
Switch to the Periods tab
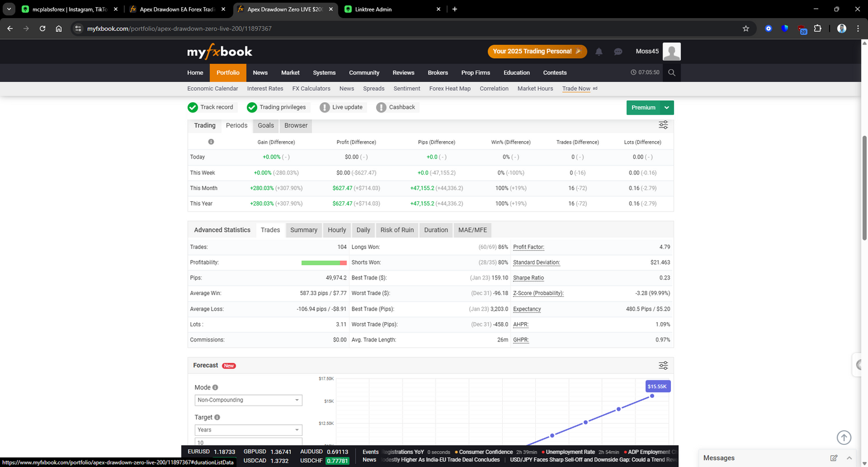click(x=236, y=125)
